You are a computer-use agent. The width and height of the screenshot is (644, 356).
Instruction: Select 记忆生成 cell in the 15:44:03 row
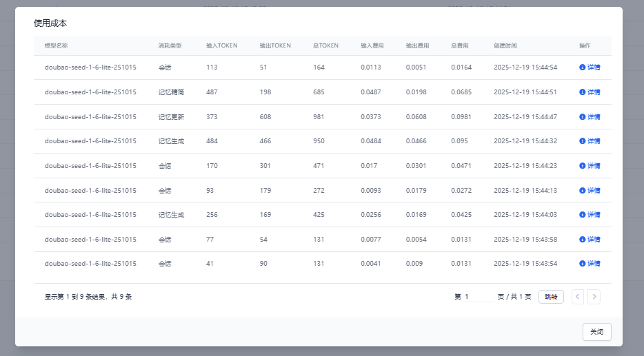click(171, 215)
